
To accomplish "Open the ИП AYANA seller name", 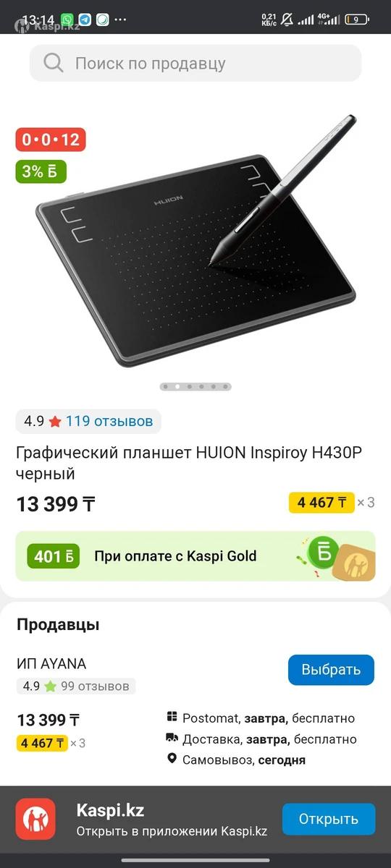I will [51, 664].
